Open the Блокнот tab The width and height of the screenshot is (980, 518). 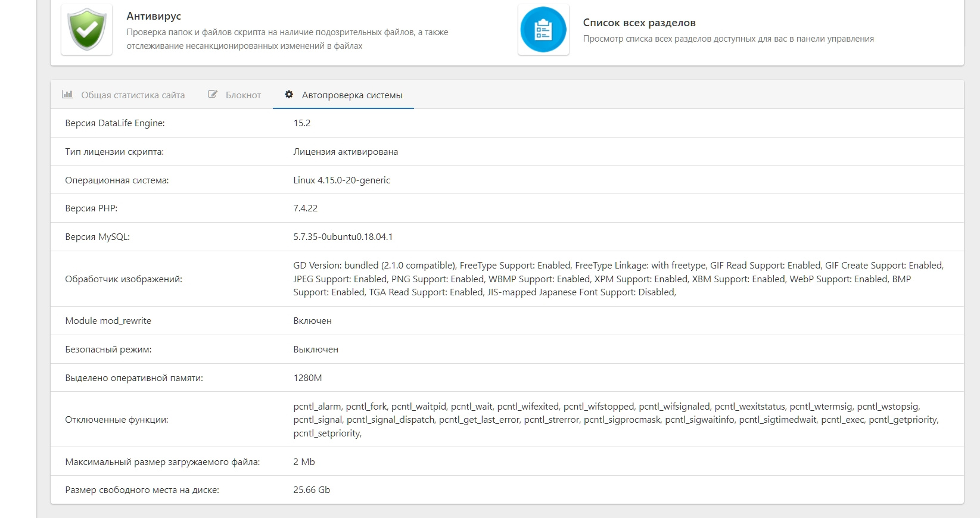pyautogui.click(x=243, y=95)
